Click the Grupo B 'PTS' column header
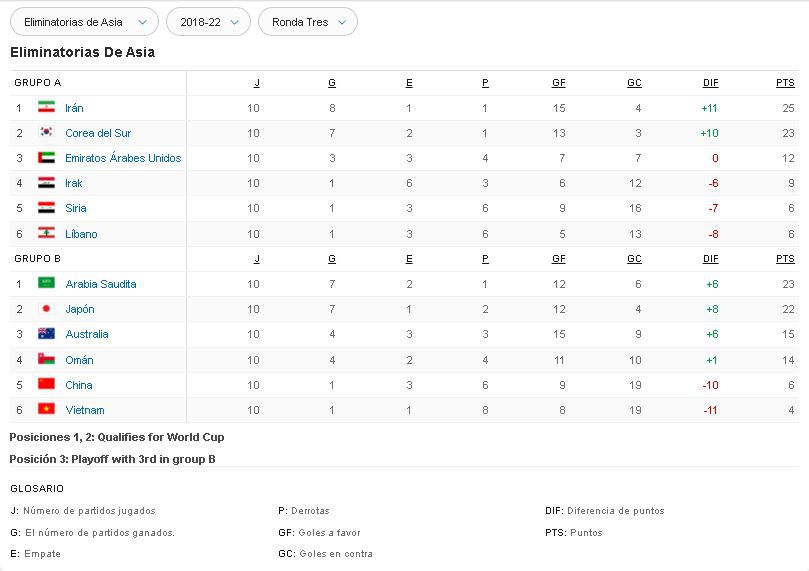The height and width of the screenshot is (571, 809). (785, 259)
